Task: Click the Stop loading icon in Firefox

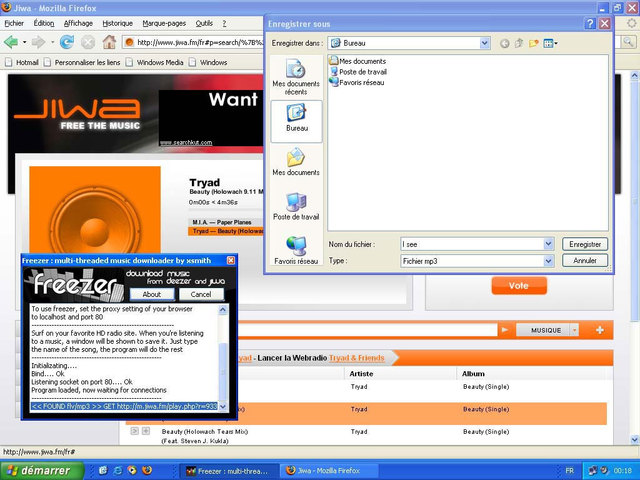Action: 88,42
